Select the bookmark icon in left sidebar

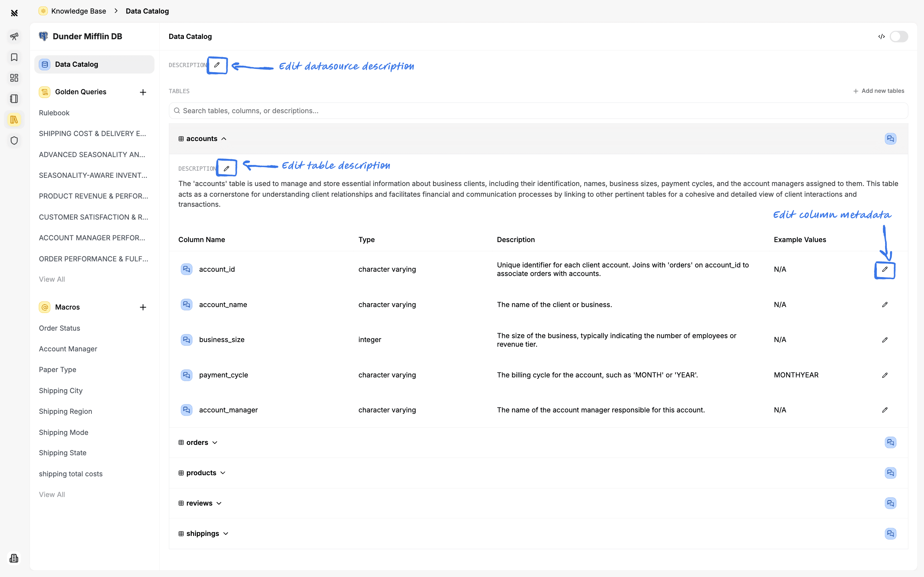[x=14, y=57]
